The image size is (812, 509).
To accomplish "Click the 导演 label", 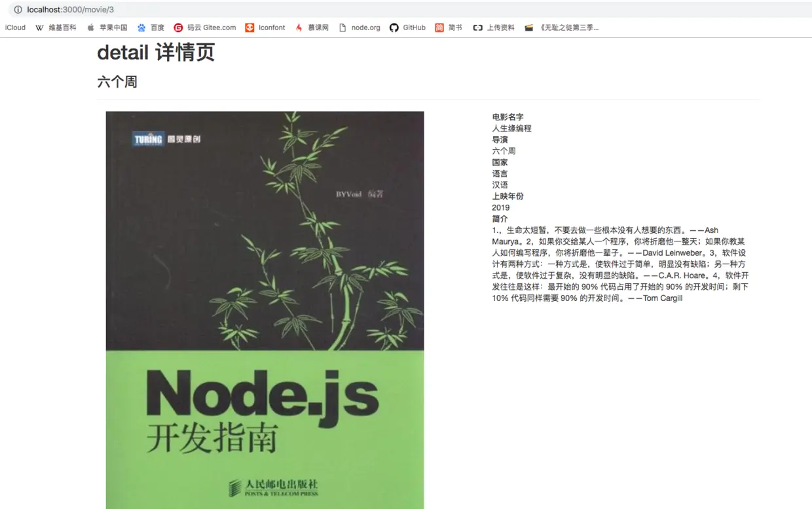I will coord(500,139).
